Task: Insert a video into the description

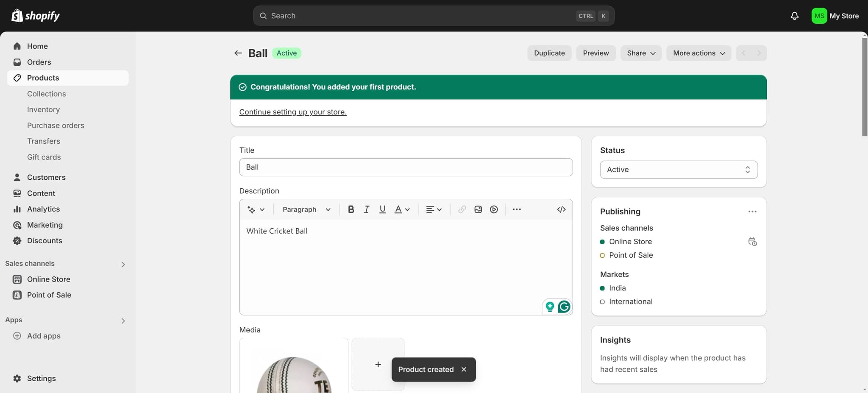Action: [493, 209]
